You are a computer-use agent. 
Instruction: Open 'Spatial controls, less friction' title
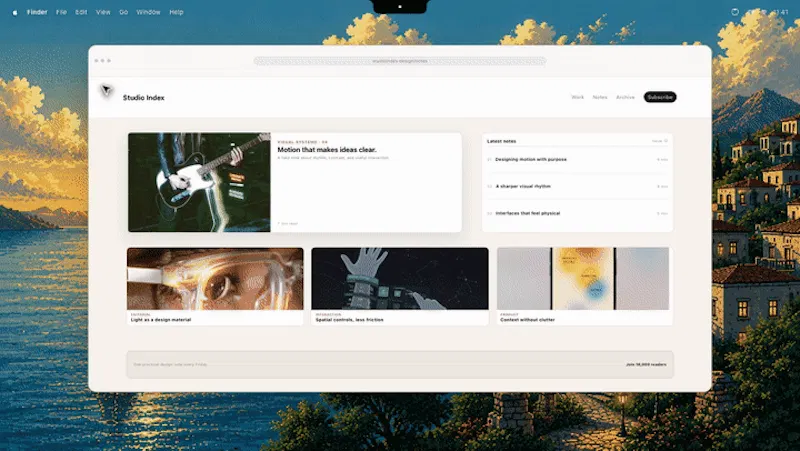(x=349, y=320)
